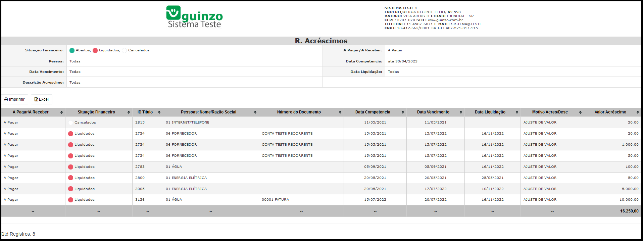The height and width of the screenshot is (242, 644).
Task: Sort by Data Vencimento column arrows
Action: [461, 112]
